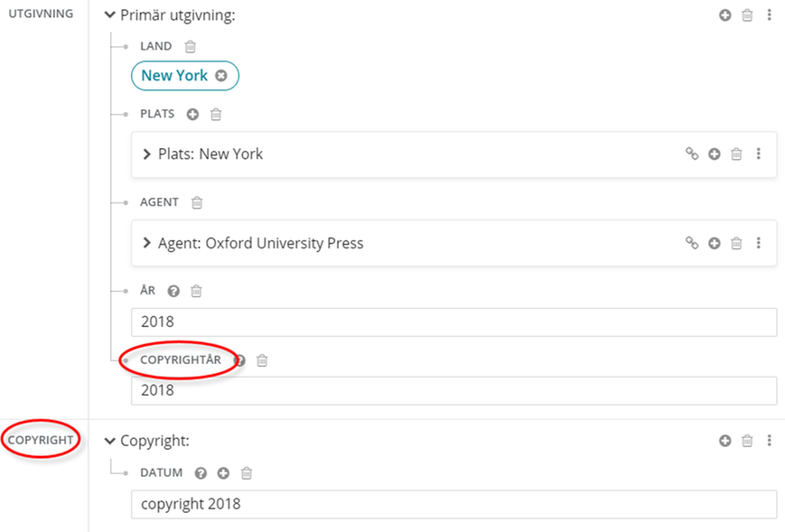Click the 2018 ÅR text field

[361, 322]
